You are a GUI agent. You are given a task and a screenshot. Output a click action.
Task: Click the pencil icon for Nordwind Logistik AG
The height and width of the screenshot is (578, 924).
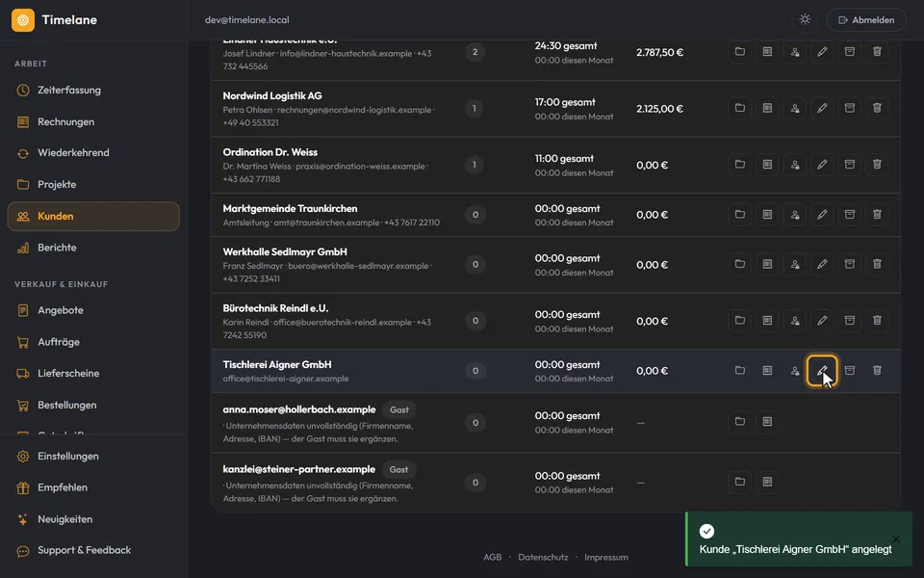[822, 108]
